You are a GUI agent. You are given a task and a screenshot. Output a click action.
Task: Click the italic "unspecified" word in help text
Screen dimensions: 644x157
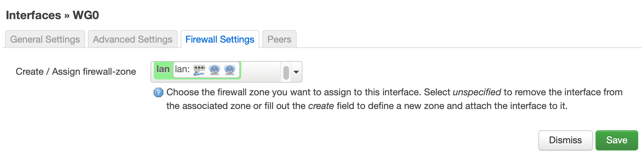pos(477,92)
